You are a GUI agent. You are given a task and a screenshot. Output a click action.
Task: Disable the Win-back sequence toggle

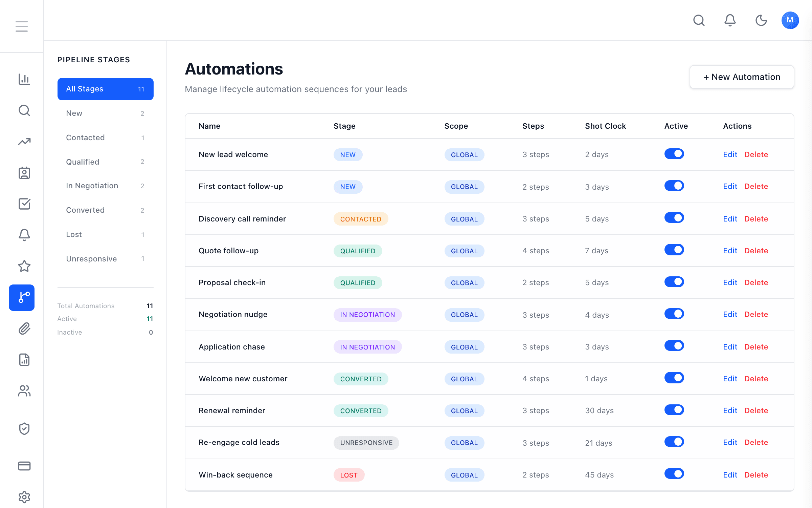click(x=674, y=473)
